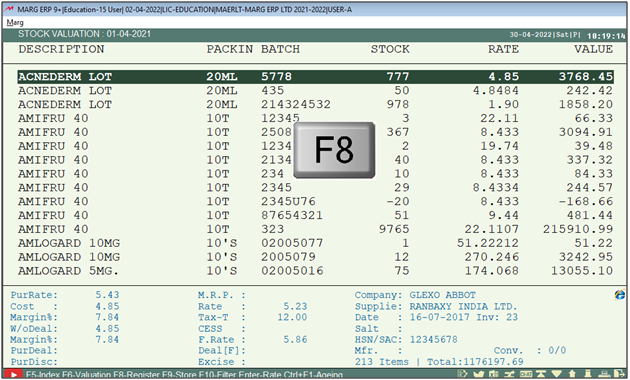The height and width of the screenshot is (380, 630).
Task: Select the AMLOGARD 5MG. row
Action: (315, 271)
